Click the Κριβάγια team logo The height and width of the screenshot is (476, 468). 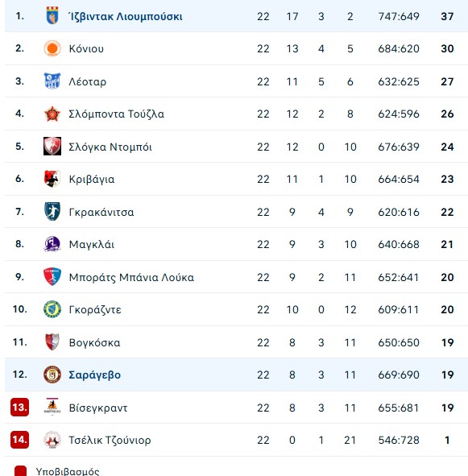(52, 179)
